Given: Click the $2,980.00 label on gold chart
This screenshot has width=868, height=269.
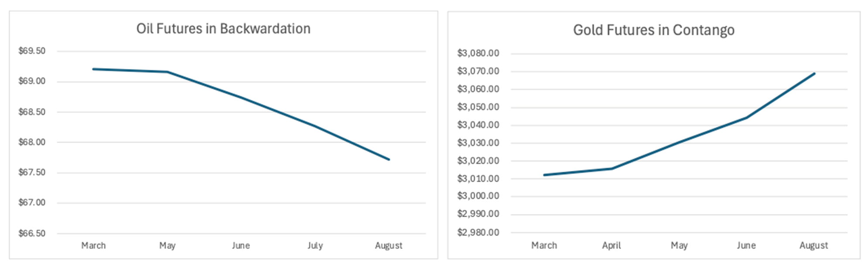Looking at the screenshot, I should tap(478, 232).
